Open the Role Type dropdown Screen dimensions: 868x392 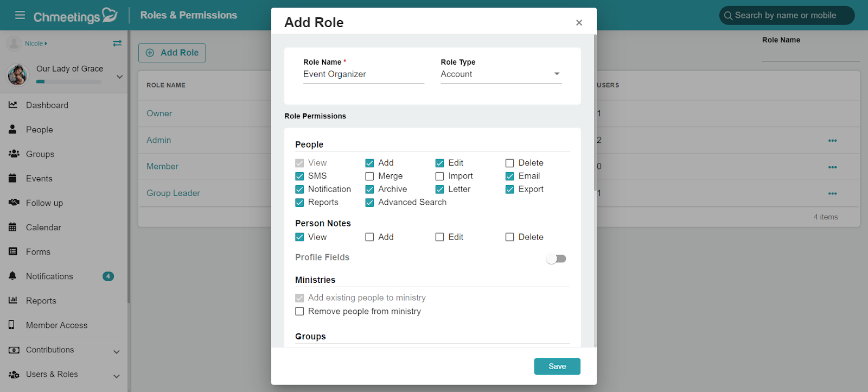[501, 74]
